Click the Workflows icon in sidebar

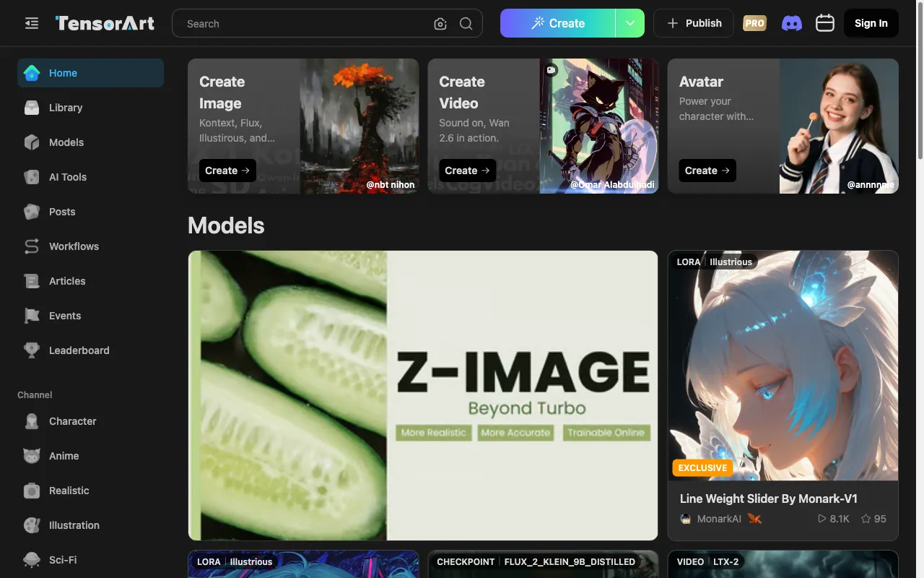click(32, 246)
